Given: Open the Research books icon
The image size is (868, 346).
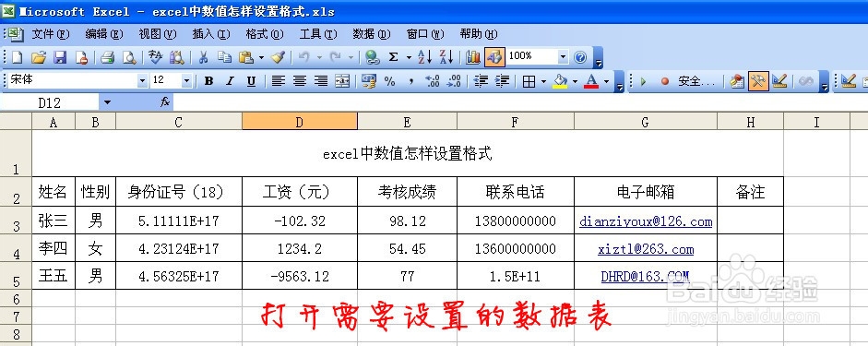Looking at the screenshot, I should (x=176, y=57).
